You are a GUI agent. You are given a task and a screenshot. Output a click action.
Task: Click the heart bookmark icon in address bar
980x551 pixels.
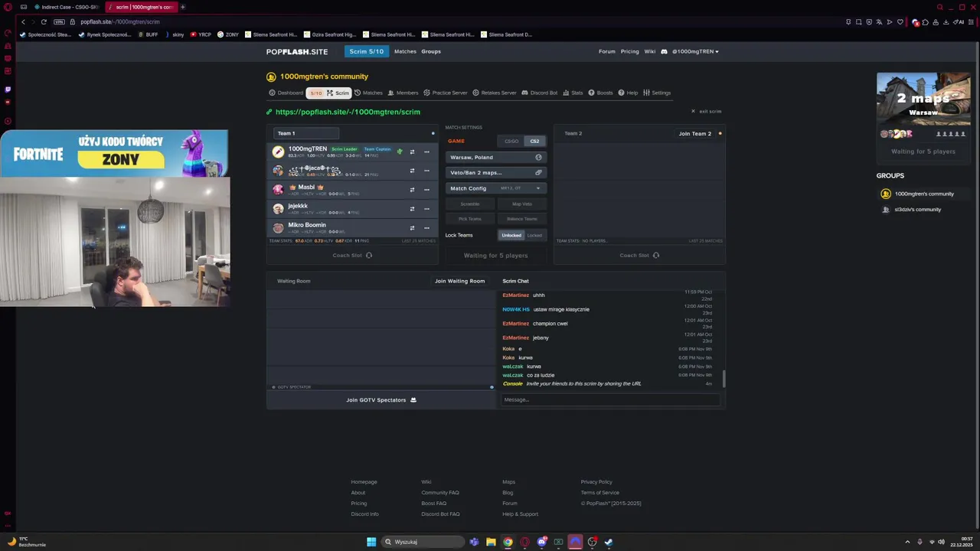click(900, 21)
